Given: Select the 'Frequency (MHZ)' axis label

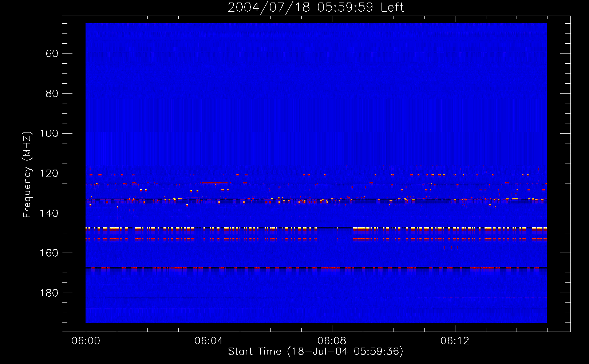Looking at the screenshot, I should pyautogui.click(x=27, y=174).
